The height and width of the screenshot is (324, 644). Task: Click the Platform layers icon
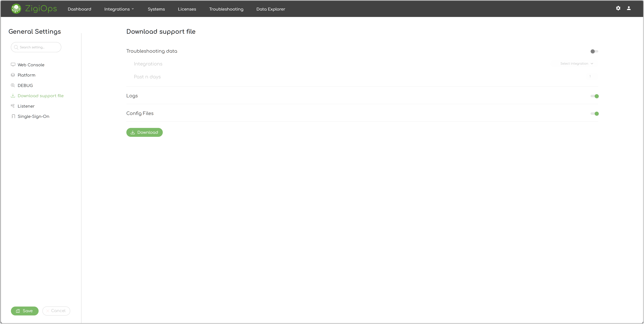(x=13, y=75)
